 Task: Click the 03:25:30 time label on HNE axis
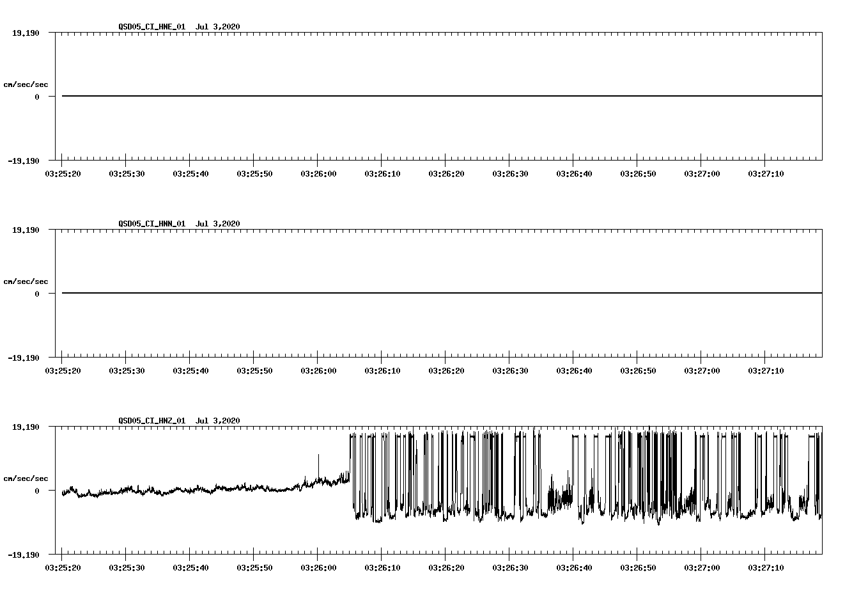[126, 174]
